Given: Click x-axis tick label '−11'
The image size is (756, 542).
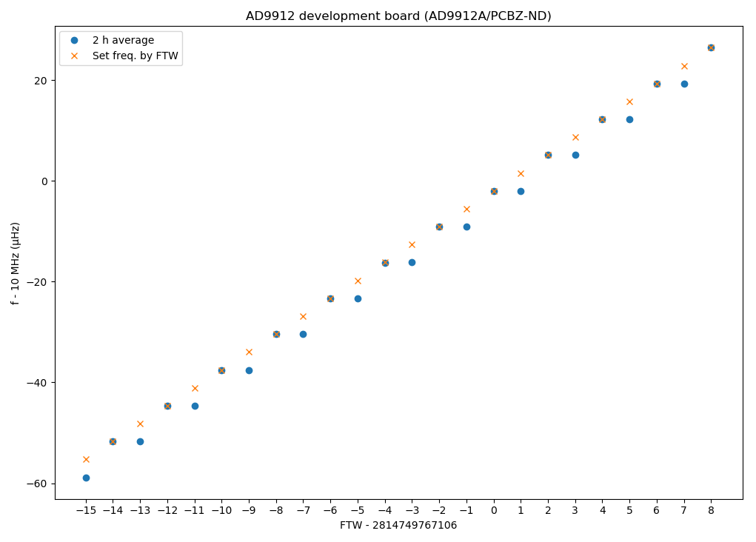Looking at the screenshot, I should [x=195, y=511].
